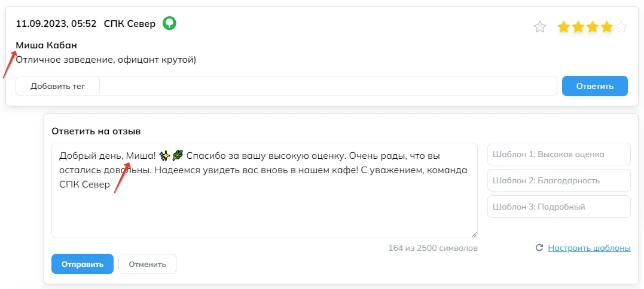Select the second yellow rating star
The height and width of the screenshot is (289, 644).
pos(578,27)
